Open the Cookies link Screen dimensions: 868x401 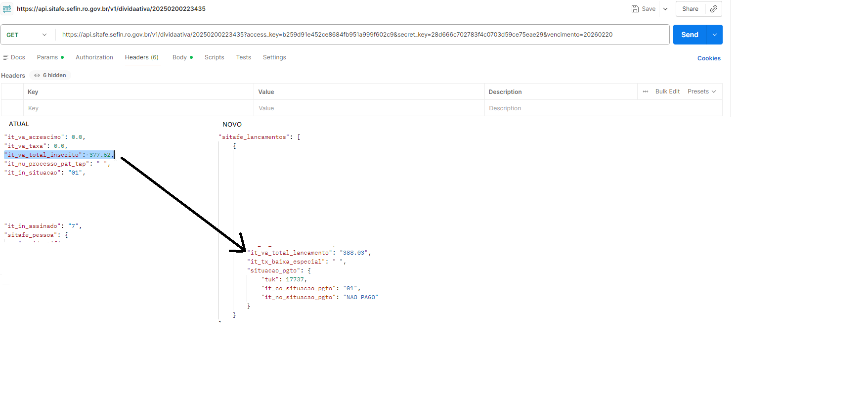tap(709, 58)
